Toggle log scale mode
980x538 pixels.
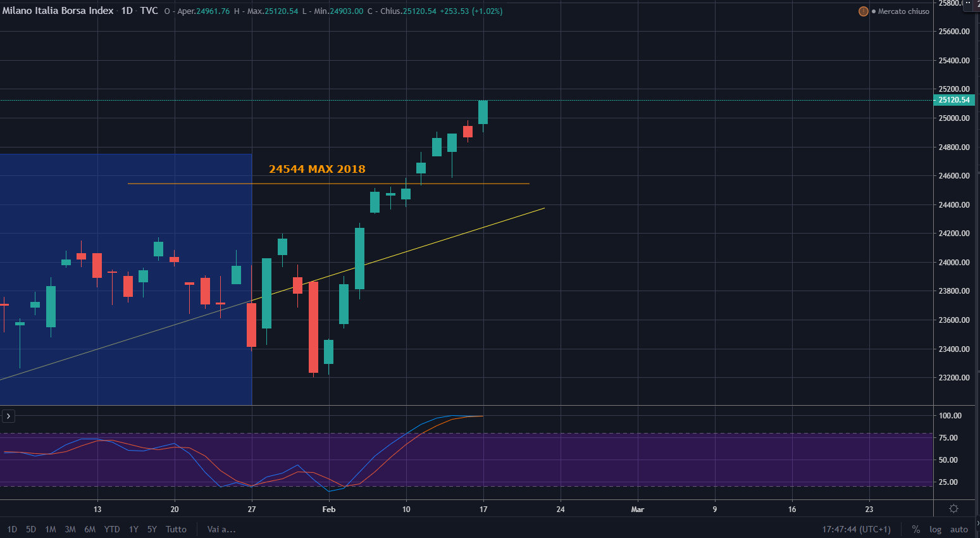click(935, 530)
